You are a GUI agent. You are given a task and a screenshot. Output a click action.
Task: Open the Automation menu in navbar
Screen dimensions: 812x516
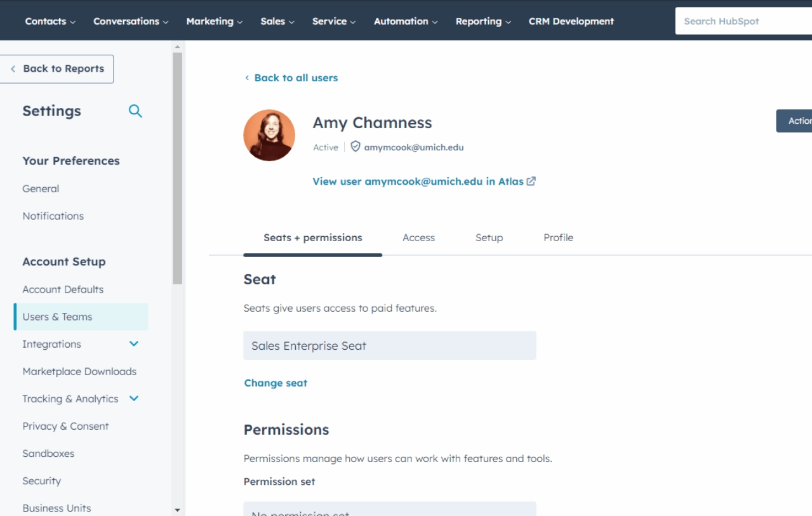[x=405, y=21]
